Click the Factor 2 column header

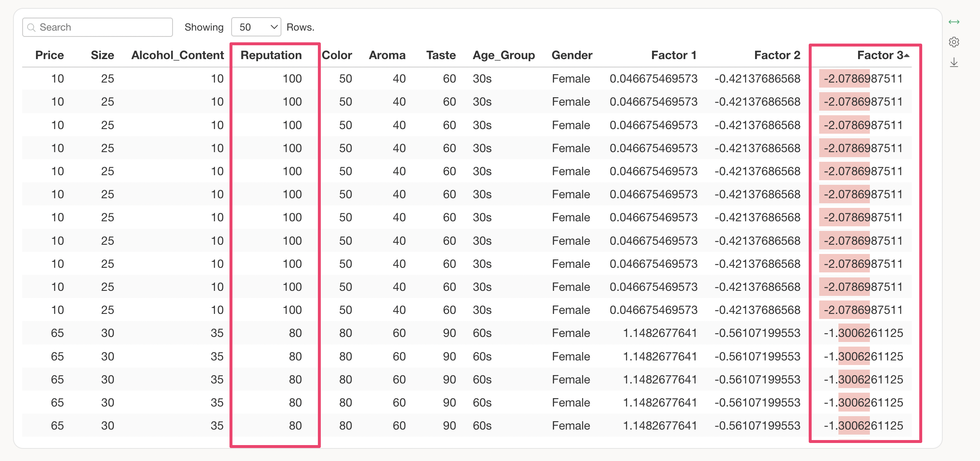[777, 55]
